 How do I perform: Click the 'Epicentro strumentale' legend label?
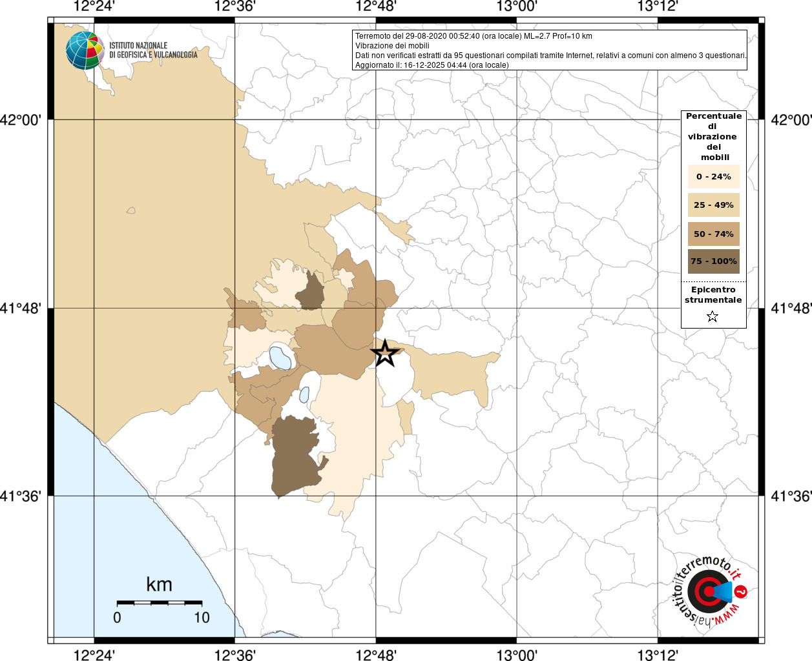coord(713,294)
